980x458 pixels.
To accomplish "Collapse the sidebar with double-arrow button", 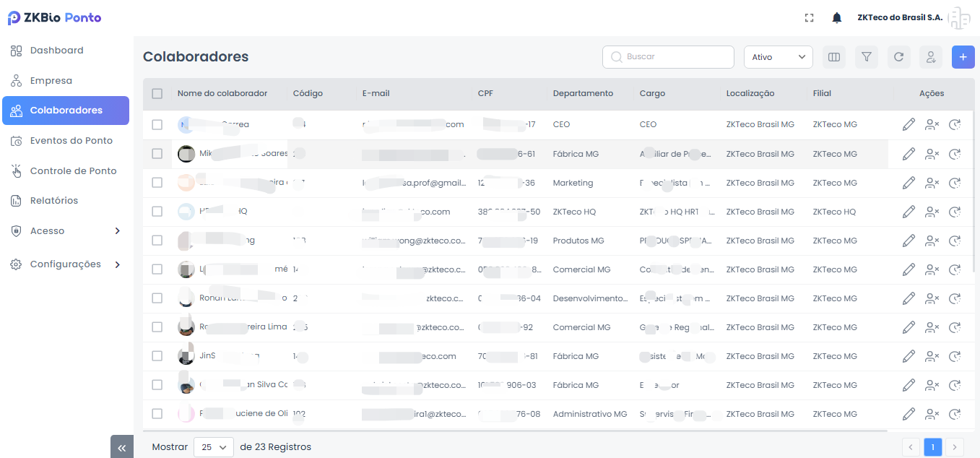I will 121,448.
